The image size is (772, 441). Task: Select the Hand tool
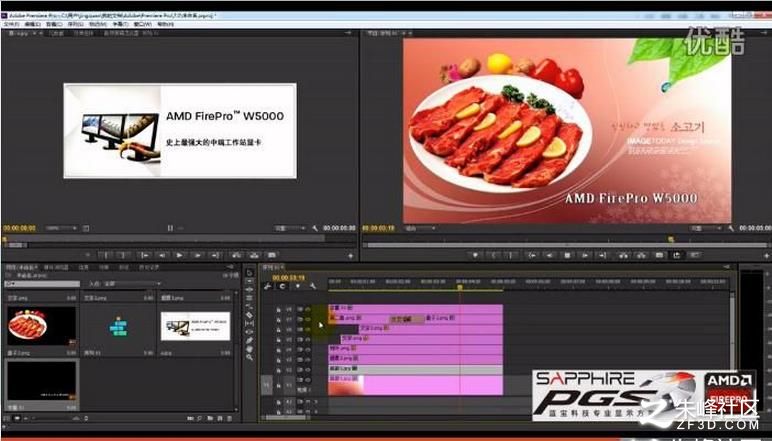tap(250, 349)
